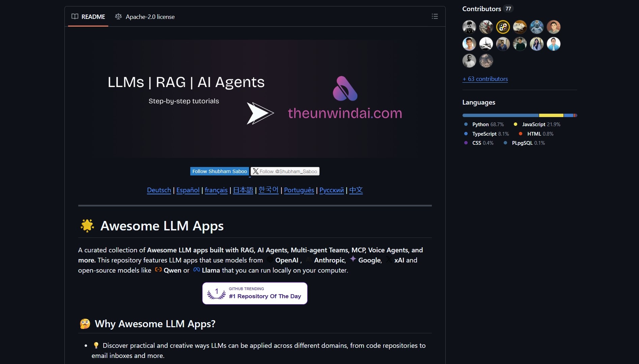Open the fourth contributor avatar in the top row
The image size is (639, 364).
tap(520, 27)
